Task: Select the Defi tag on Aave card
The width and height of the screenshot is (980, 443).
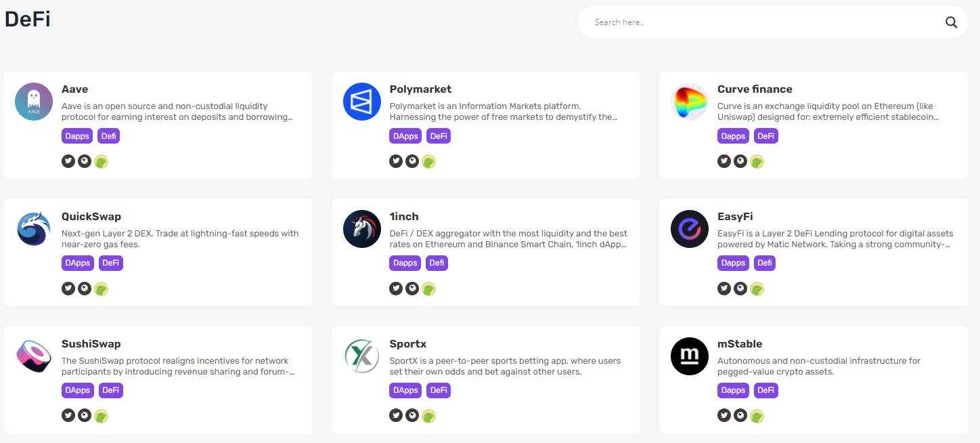Action: pyautogui.click(x=108, y=136)
